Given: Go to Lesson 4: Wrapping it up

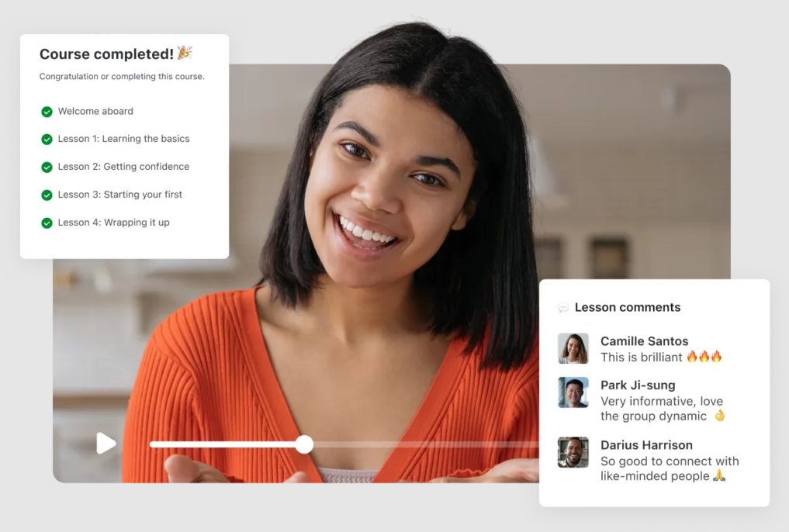Looking at the screenshot, I should pyautogui.click(x=113, y=223).
